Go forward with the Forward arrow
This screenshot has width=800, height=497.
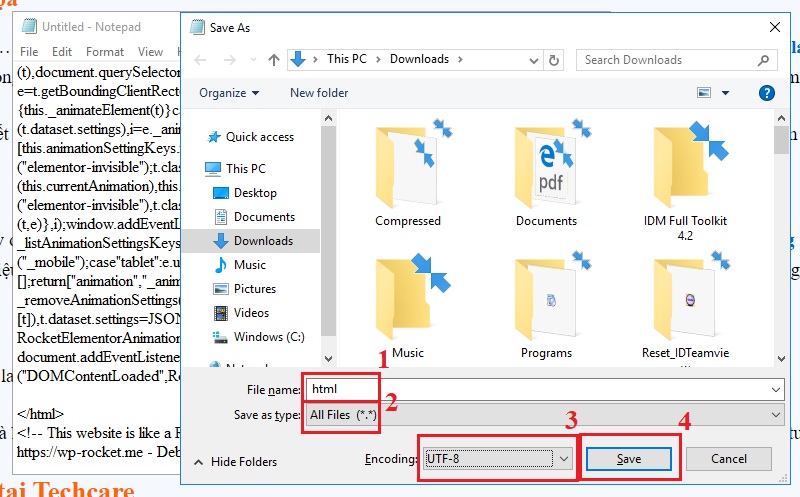(230, 60)
